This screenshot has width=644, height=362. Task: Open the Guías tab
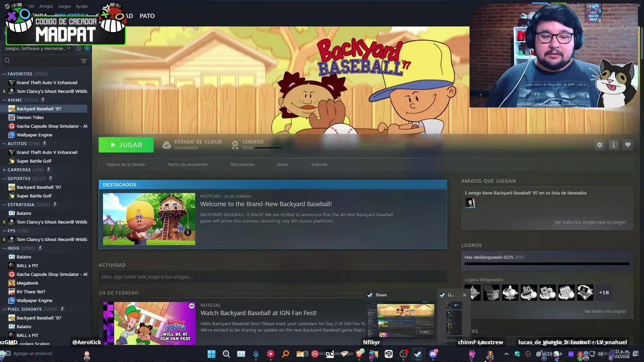coord(283,164)
